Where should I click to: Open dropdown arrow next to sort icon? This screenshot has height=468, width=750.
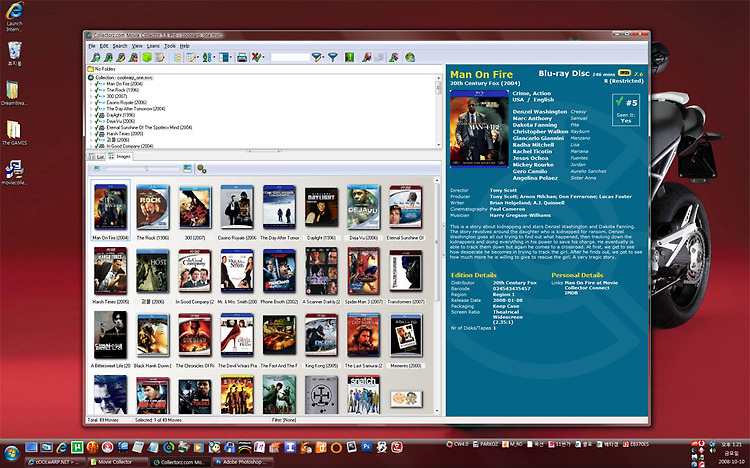click(212, 57)
